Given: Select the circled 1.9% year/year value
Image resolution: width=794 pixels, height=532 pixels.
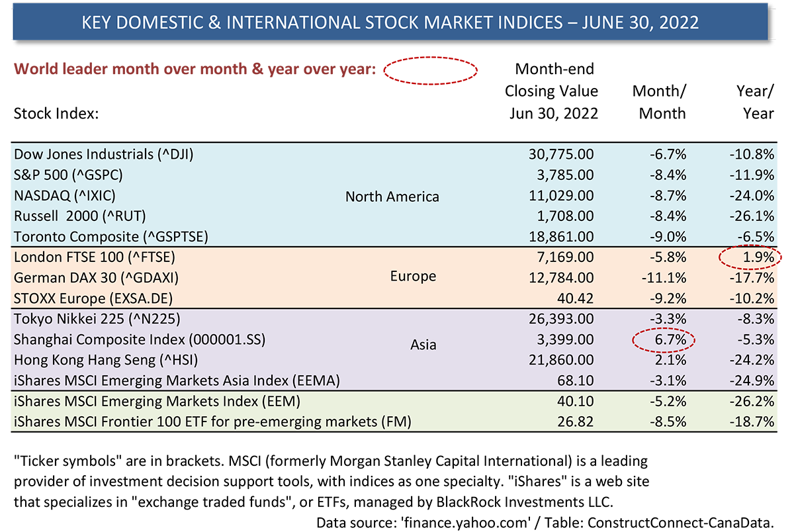Looking at the screenshot, I should click(750, 256).
